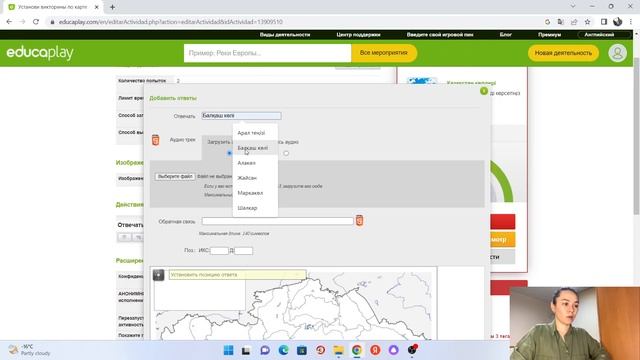The width and height of the screenshot is (640, 360).
Task: Open purple Alice assistant taskbar icon
Action: 393,350
